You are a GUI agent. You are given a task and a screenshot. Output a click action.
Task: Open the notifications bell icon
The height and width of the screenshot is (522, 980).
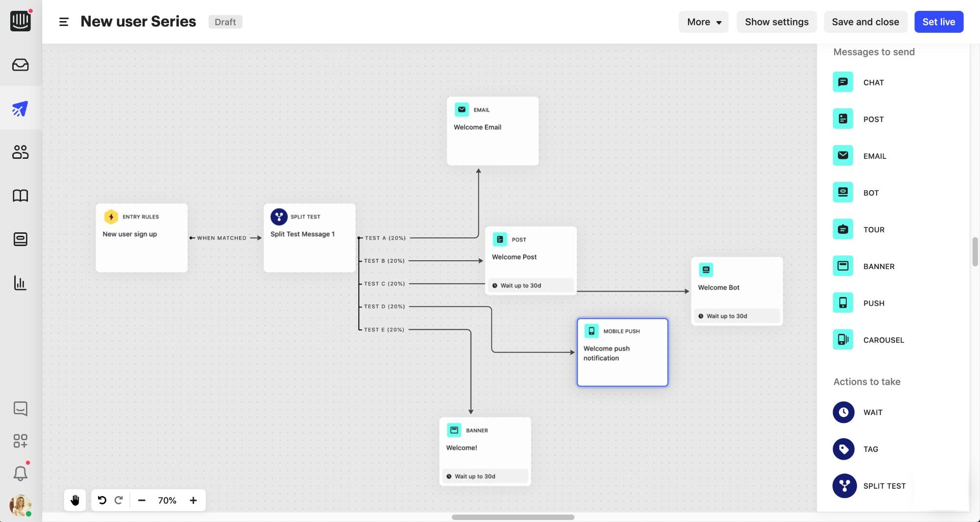tap(20, 473)
